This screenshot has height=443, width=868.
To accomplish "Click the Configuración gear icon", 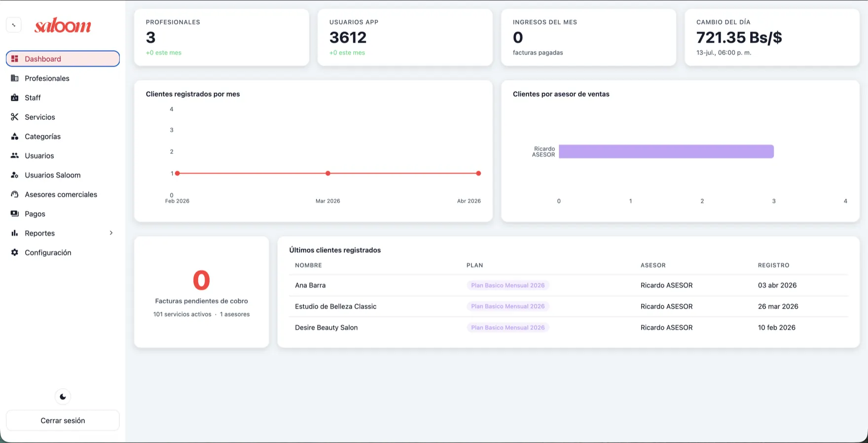I will coord(15,253).
